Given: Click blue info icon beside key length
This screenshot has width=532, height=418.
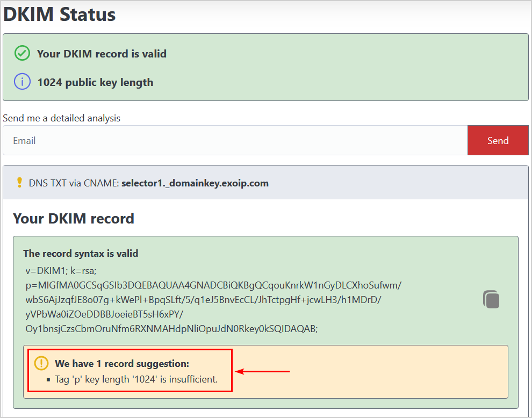Looking at the screenshot, I should pyautogui.click(x=23, y=82).
